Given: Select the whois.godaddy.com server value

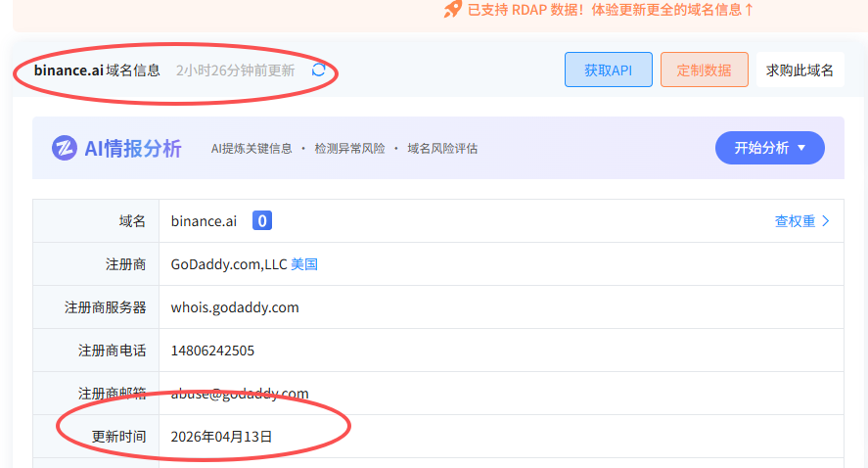Looking at the screenshot, I should [235, 307].
